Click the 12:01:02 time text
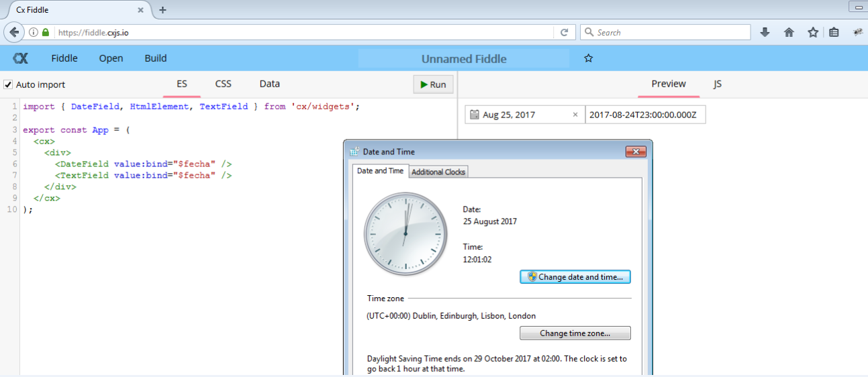The image size is (868, 377). point(477,259)
